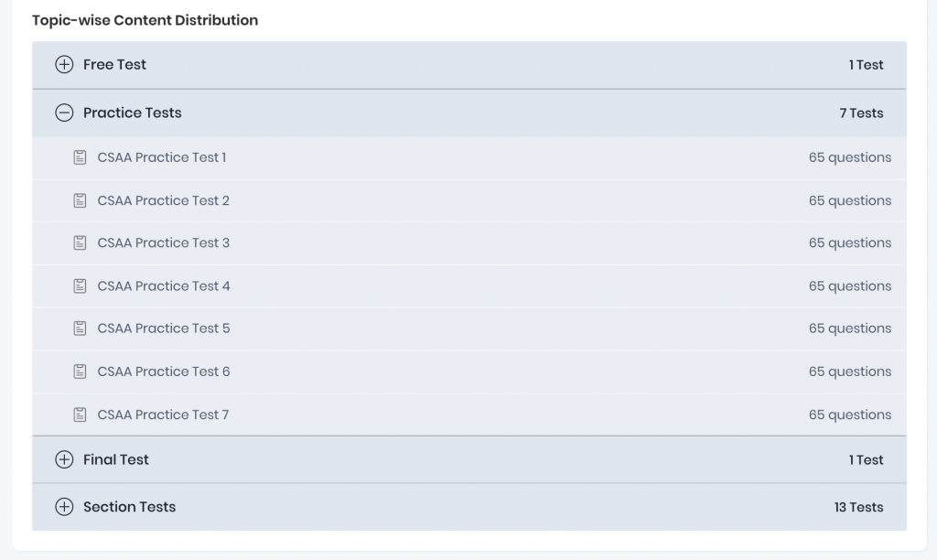This screenshot has height=560, width=937.
Task: Click the clipboard icon beside CSAA Practice Test 5
Action: [x=80, y=328]
